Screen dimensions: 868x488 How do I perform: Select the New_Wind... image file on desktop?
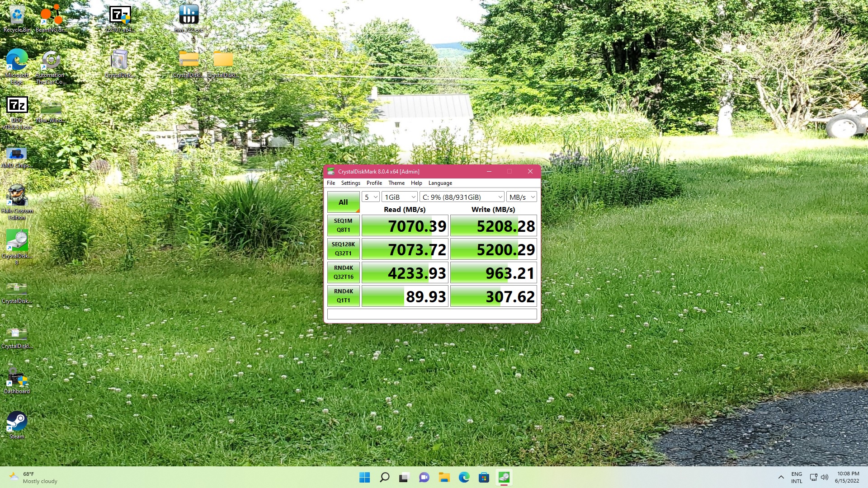(51, 112)
